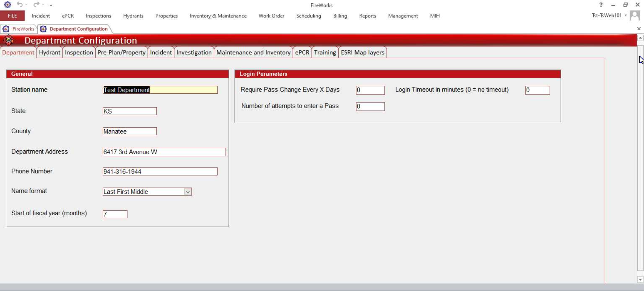Click the redo arrow icon

tap(36, 4)
